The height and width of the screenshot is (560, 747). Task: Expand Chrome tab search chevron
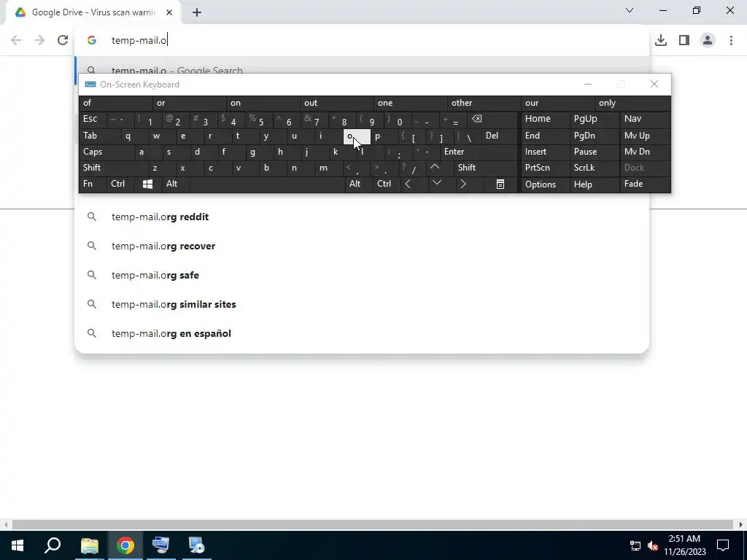coord(630,10)
